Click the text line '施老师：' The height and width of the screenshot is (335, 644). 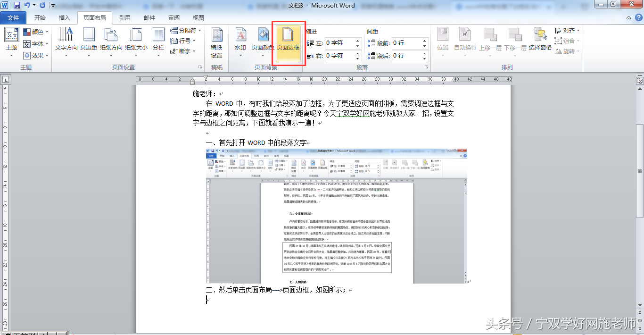point(205,93)
